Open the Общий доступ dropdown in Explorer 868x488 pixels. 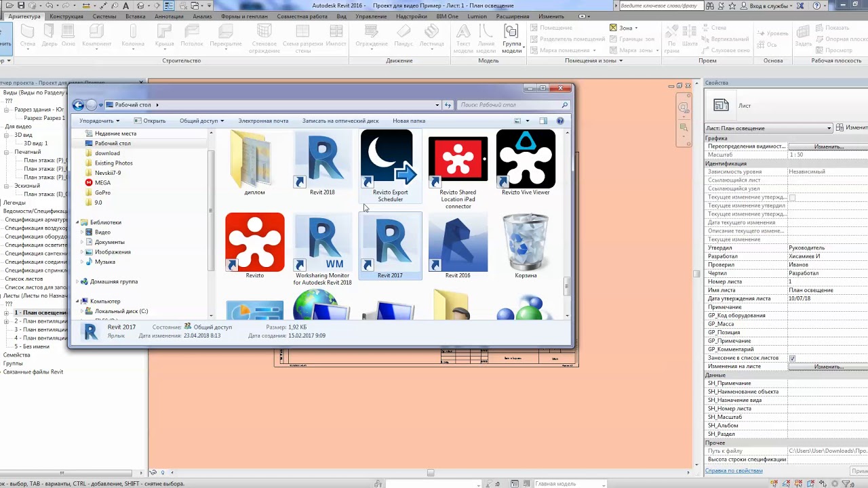click(x=202, y=121)
